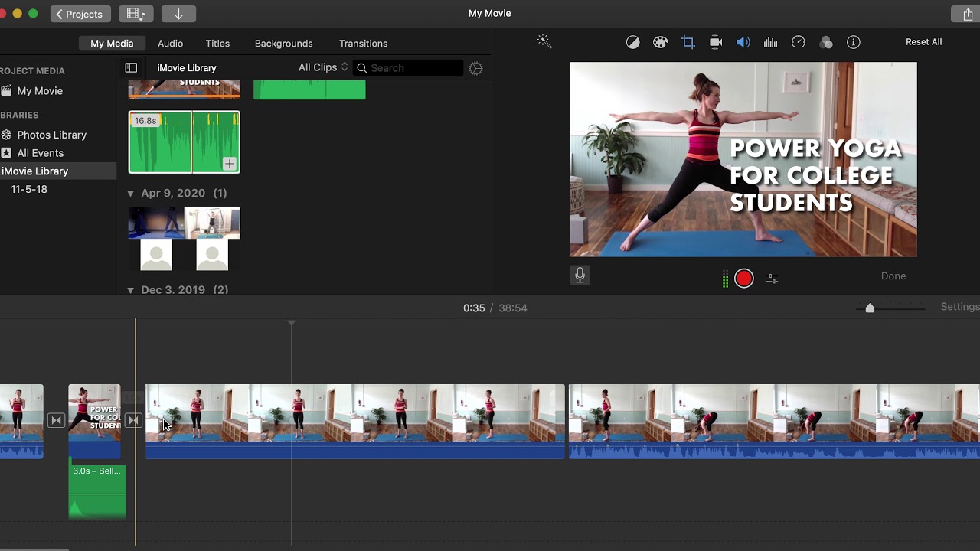Open the color correction palette tool
This screenshot has width=980, height=551.
[x=660, y=43]
